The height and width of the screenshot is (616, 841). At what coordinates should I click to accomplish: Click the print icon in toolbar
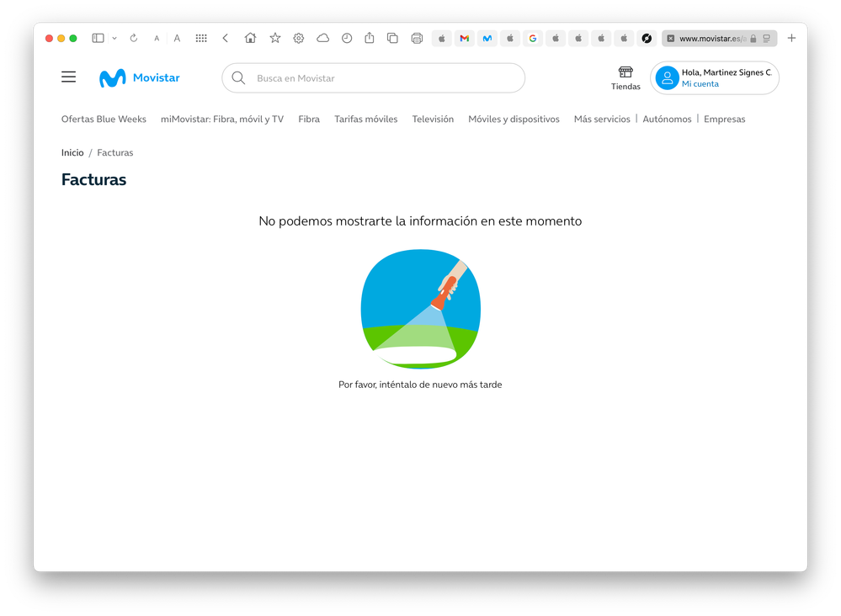(417, 38)
